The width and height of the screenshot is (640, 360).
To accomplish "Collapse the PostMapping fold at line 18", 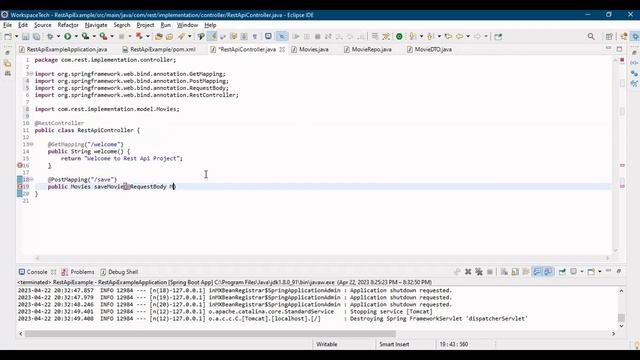I will tap(31, 179).
